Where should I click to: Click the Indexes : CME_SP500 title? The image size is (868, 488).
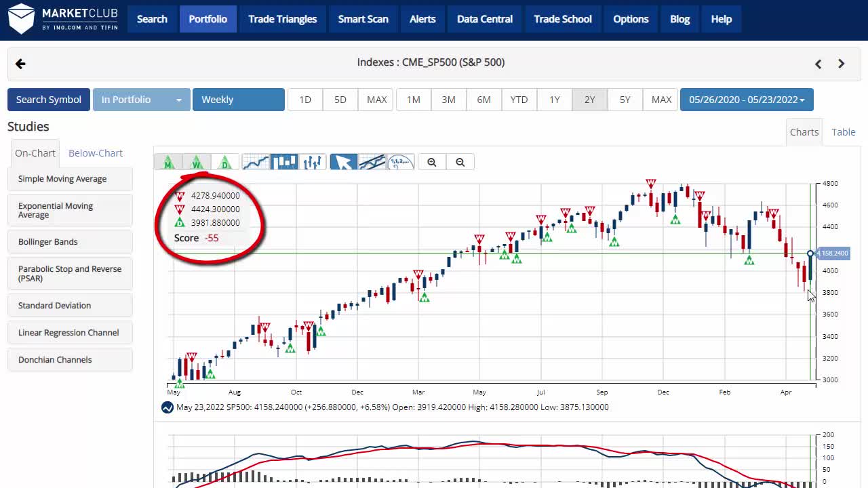click(431, 62)
